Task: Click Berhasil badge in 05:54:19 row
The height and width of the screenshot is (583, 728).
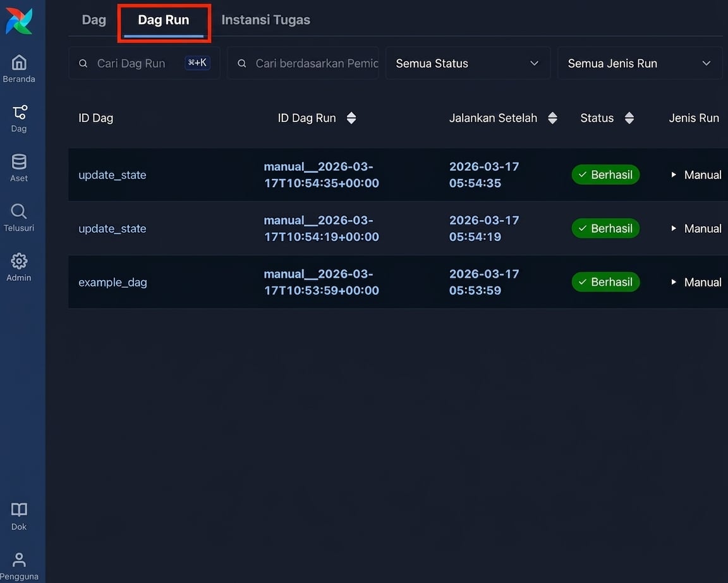Action: coord(605,228)
